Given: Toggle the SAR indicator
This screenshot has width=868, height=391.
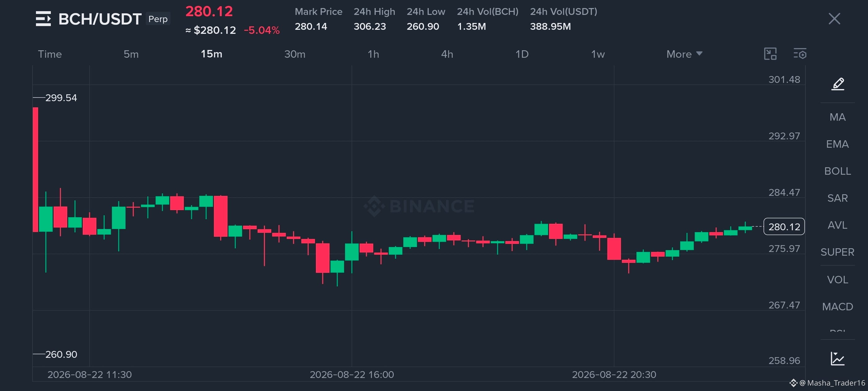Looking at the screenshot, I should tap(838, 198).
